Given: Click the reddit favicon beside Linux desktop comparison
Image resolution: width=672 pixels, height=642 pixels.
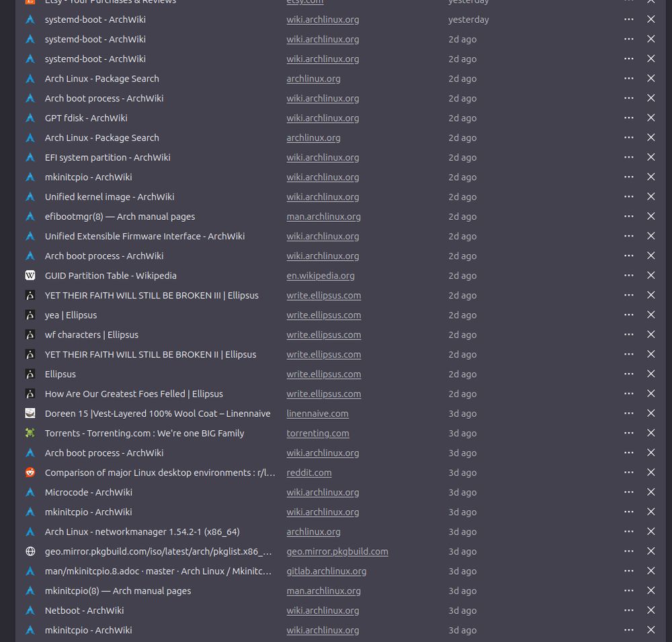Looking at the screenshot, I should pos(30,473).
